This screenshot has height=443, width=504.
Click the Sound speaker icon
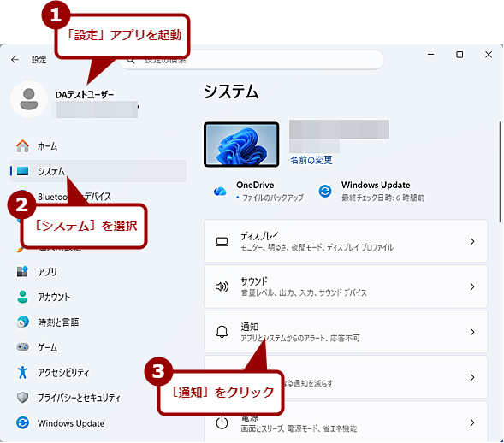[x=222, y=286]
